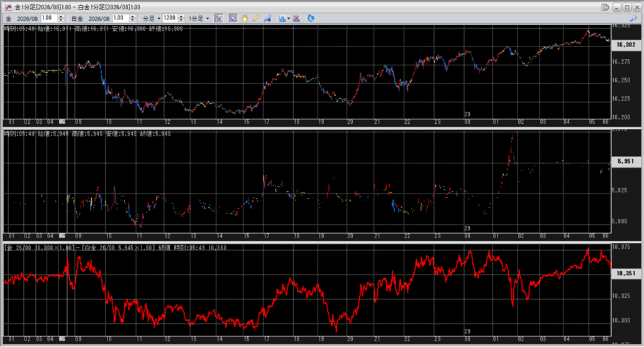644x347 pixels.
Task: Refresh the chart with the blue reload icon
Action: [311, 18]
